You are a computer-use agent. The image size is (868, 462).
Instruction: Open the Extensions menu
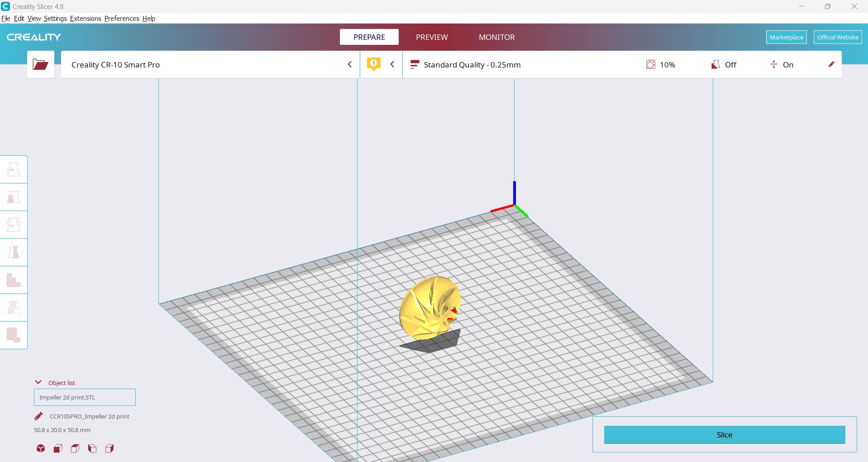[x=86, y=19]
